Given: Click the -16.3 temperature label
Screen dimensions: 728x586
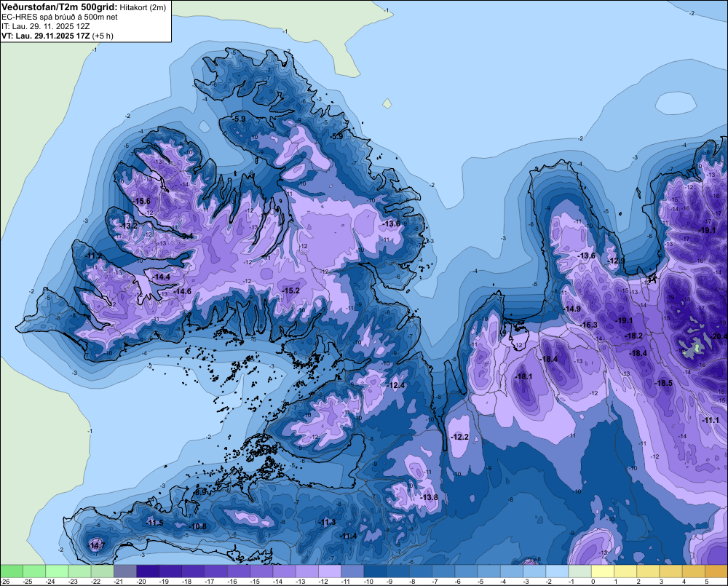Looking at the screenshot, I should point(589,325).
